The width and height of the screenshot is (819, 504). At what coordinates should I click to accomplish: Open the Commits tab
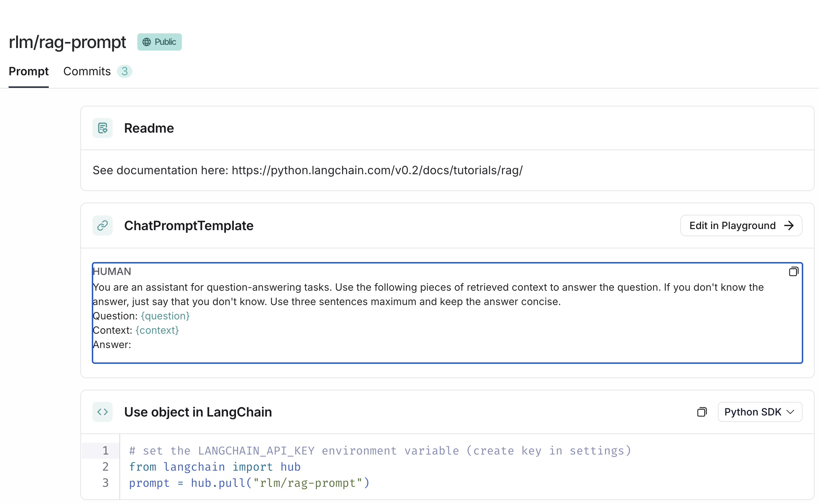point(87,71)
